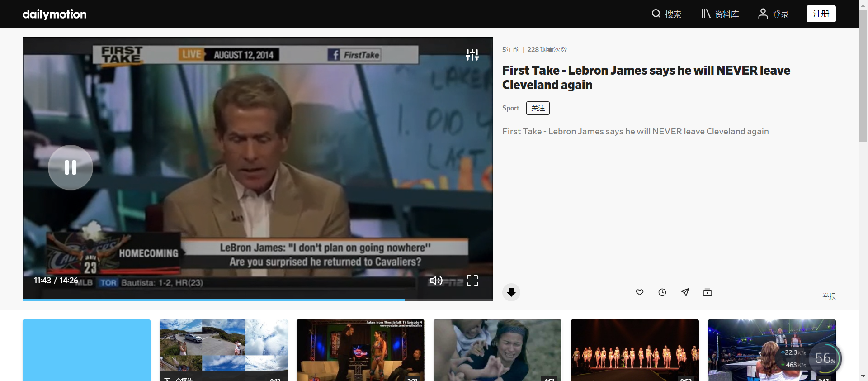
Task: Add video to playlist icon
Action: (x=708, y=292)
